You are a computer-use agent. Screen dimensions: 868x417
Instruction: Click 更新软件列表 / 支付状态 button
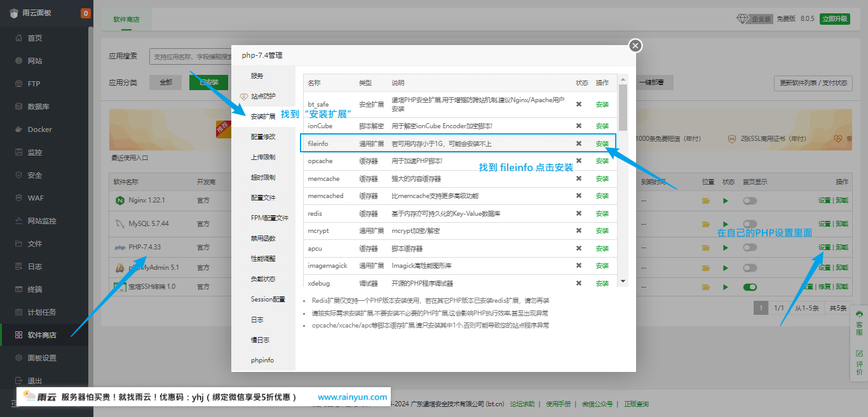813,83
